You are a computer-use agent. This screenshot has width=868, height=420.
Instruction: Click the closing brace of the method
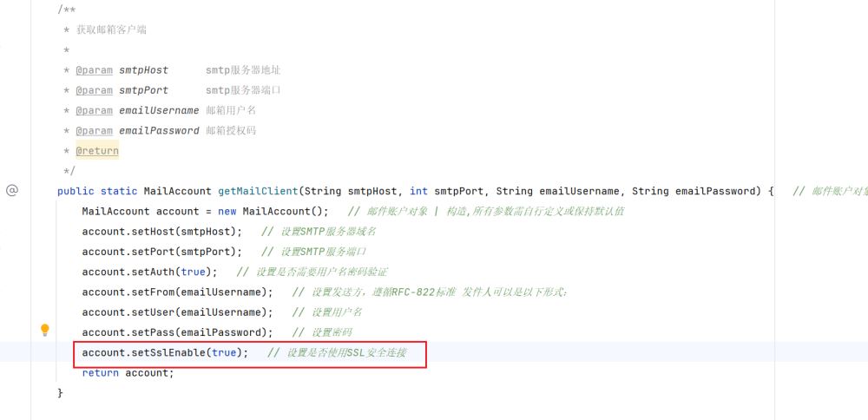point(61,393)
